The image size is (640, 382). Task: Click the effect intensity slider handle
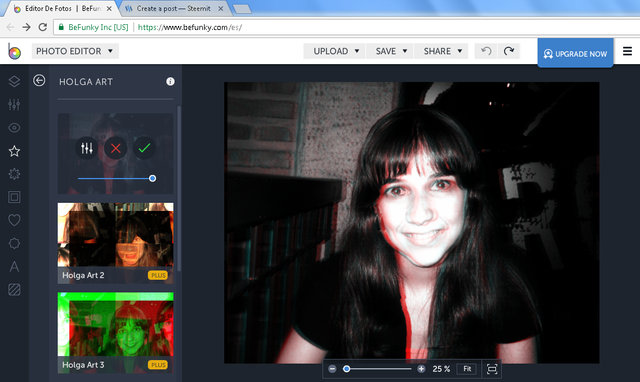(152, 178)
